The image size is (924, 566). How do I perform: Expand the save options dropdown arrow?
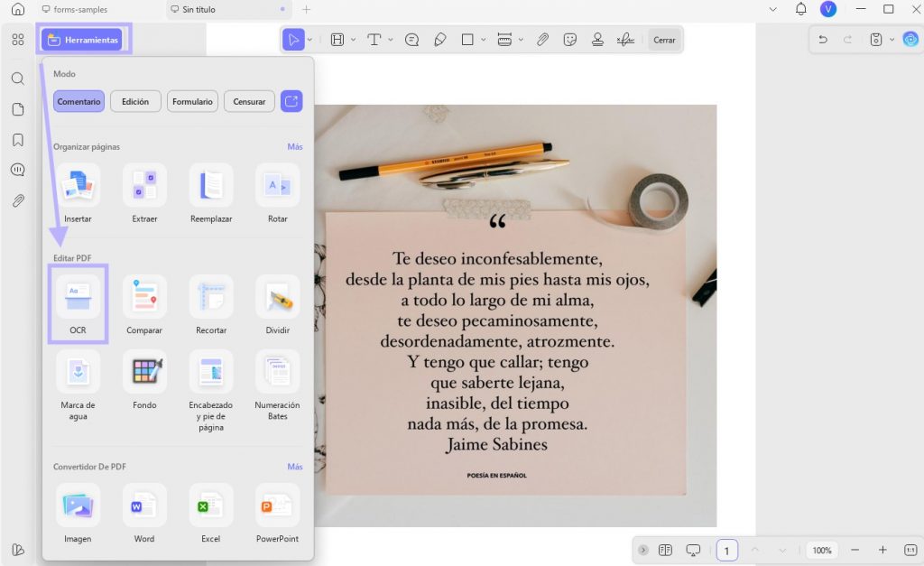pos(892,40)
